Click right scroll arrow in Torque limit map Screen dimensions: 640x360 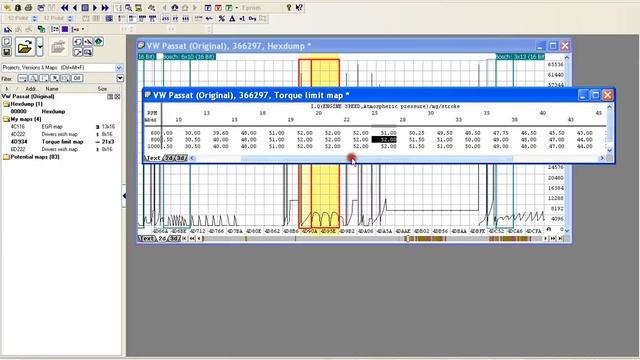pyautogui.click(x=602, y=158)
